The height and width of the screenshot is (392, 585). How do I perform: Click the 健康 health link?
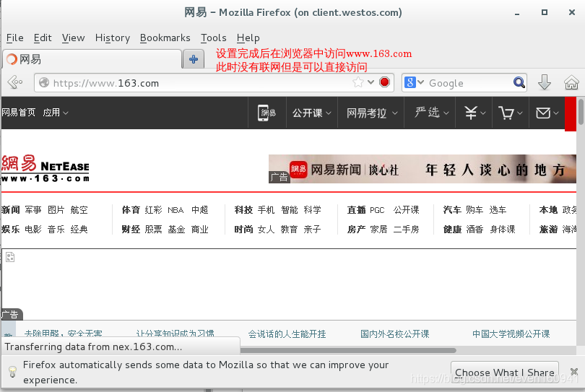click(452, 229)
